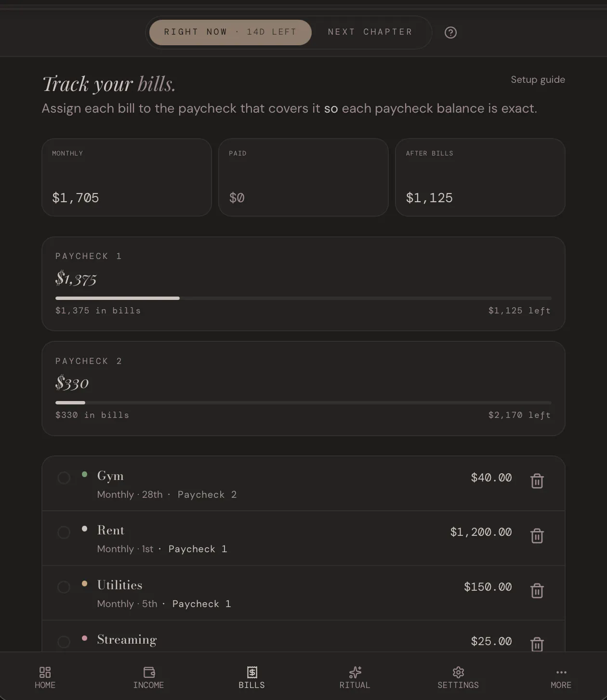607x700 pixels.
Task: Click the $1,200.00 Rent amount
Action: [481, 532]
